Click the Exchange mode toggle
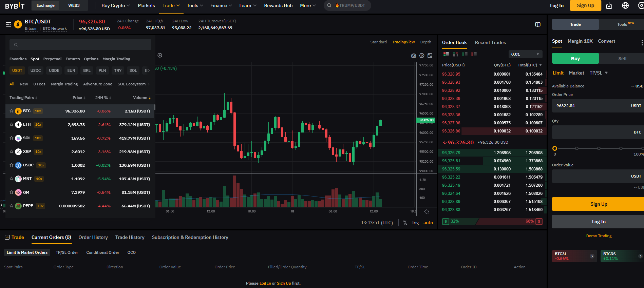 [45, 5]
